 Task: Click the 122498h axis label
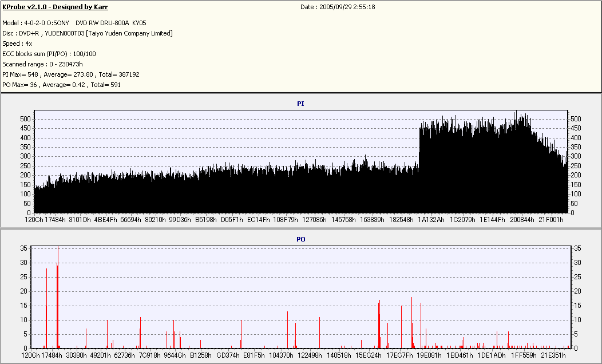click(x=310, y=355)
